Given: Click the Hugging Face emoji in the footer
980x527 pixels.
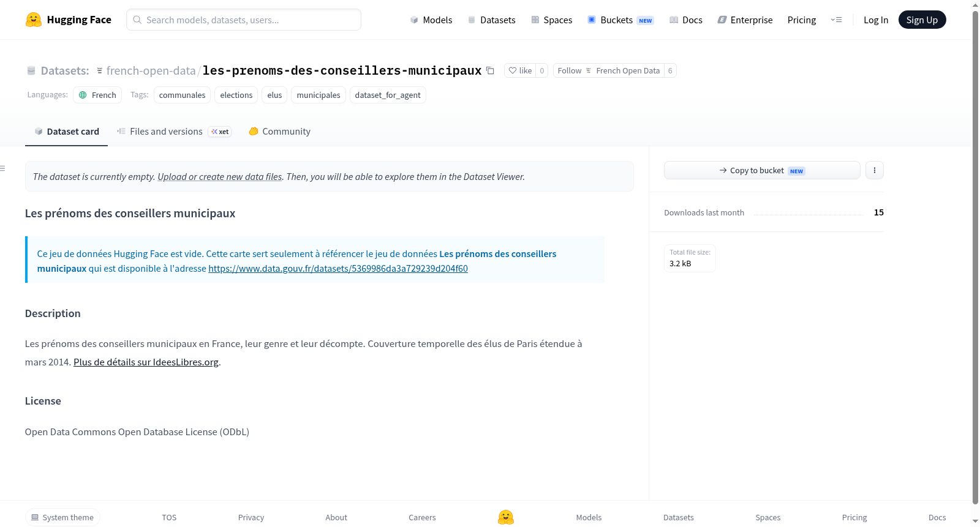Looking at the screenshot, I should pyautogui.click(x=506, y=517).
